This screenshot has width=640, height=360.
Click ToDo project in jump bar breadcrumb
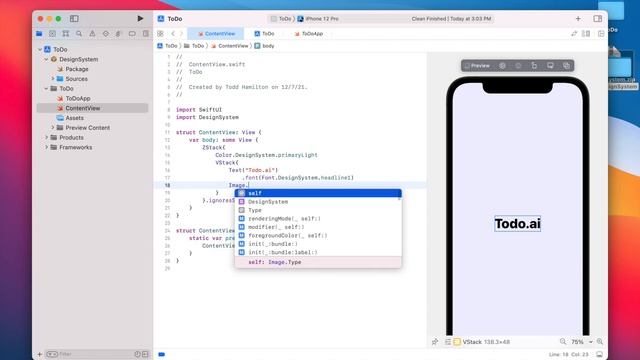pyautogui.click(x=167, y=46)
